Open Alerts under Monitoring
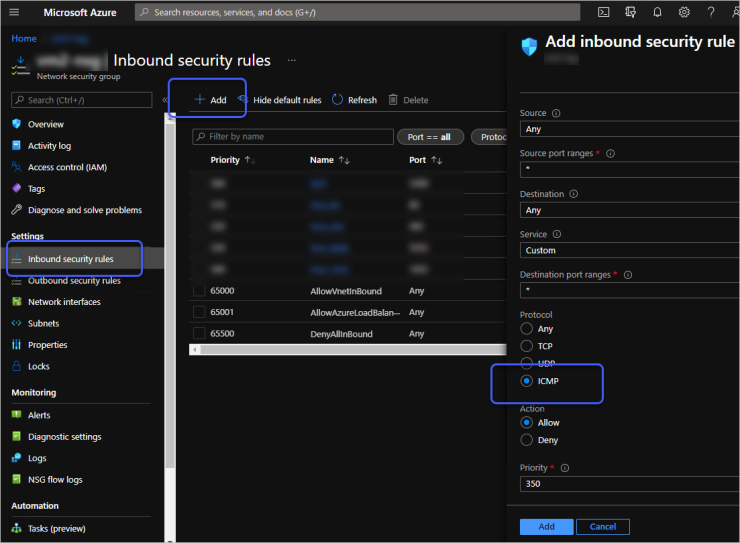 [39, 415]
